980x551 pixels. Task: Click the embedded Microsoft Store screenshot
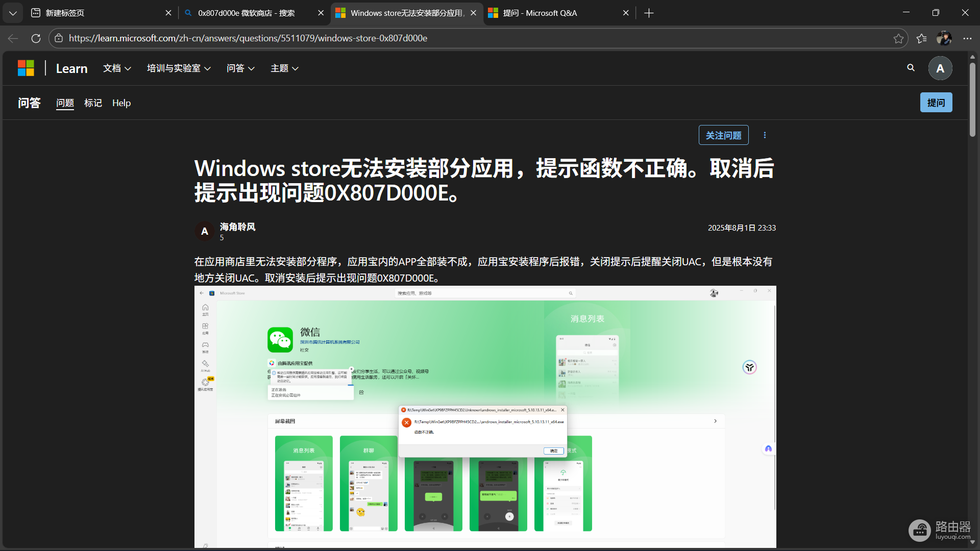pyautogui.click(x=485, y=416)
